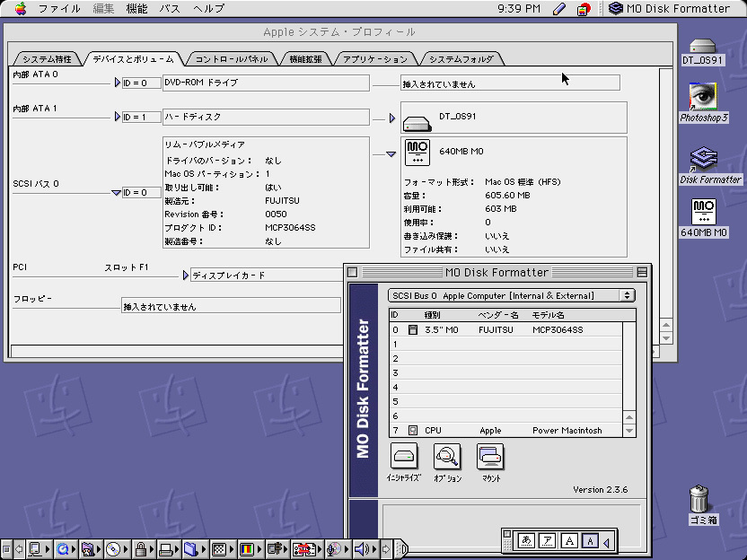Expand the 内部 ATA 0 ID=0 triangle
Image resolution: width=747 pixels, height=560 pixels.
click(118, 83)
